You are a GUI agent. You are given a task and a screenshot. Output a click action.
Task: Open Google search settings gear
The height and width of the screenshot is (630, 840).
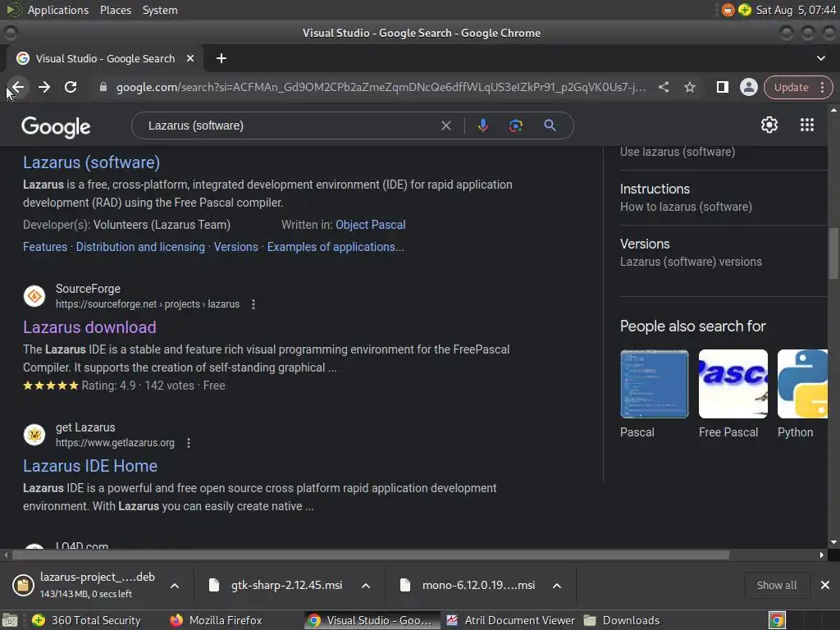(769, 125)
